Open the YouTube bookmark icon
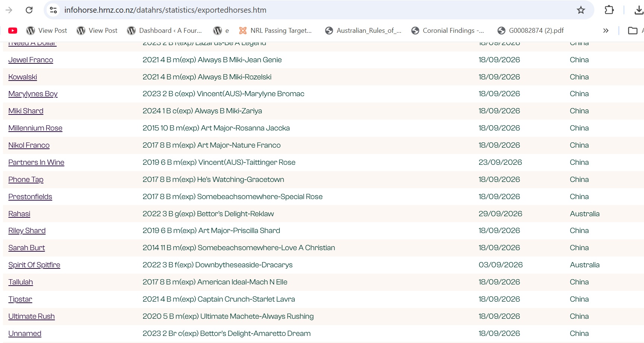644x343 pixels. (x=13, y=31)
